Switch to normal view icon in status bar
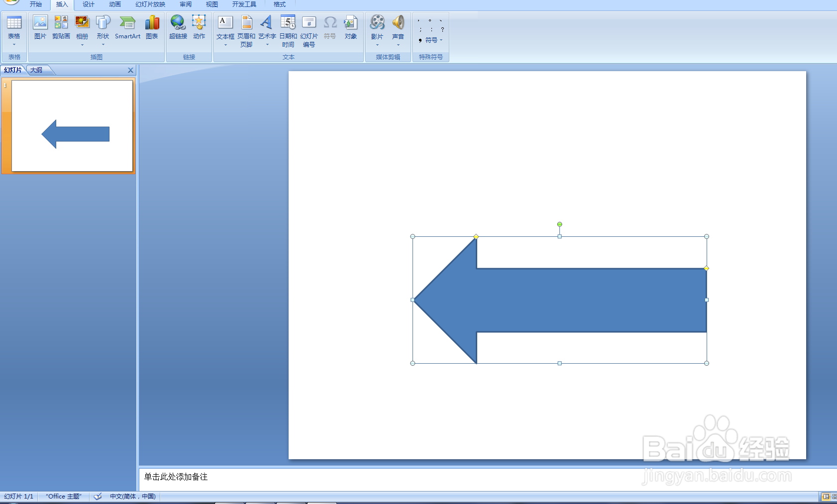Viewport: 837px width, 504px height. [826, 497]
